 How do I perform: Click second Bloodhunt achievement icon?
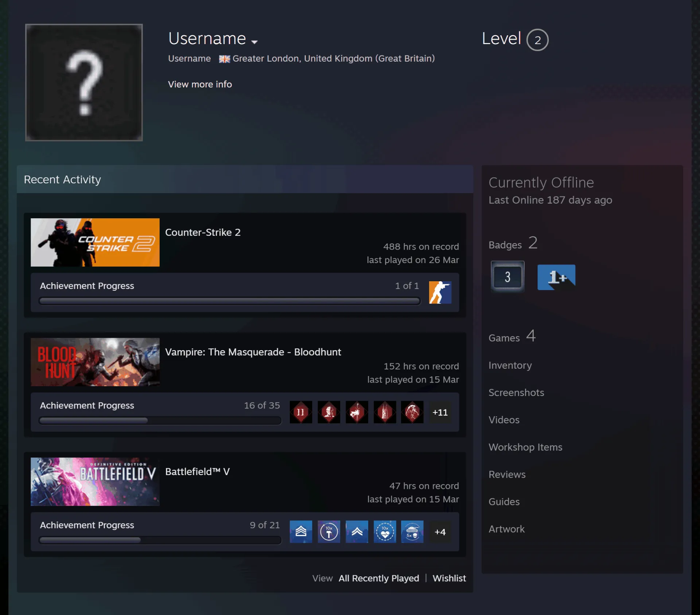click(x=329, y=412)
